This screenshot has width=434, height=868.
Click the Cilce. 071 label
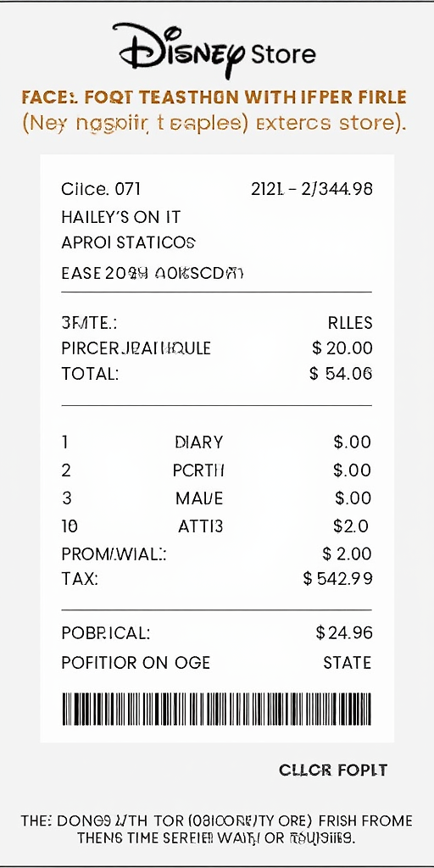[101, 189]
